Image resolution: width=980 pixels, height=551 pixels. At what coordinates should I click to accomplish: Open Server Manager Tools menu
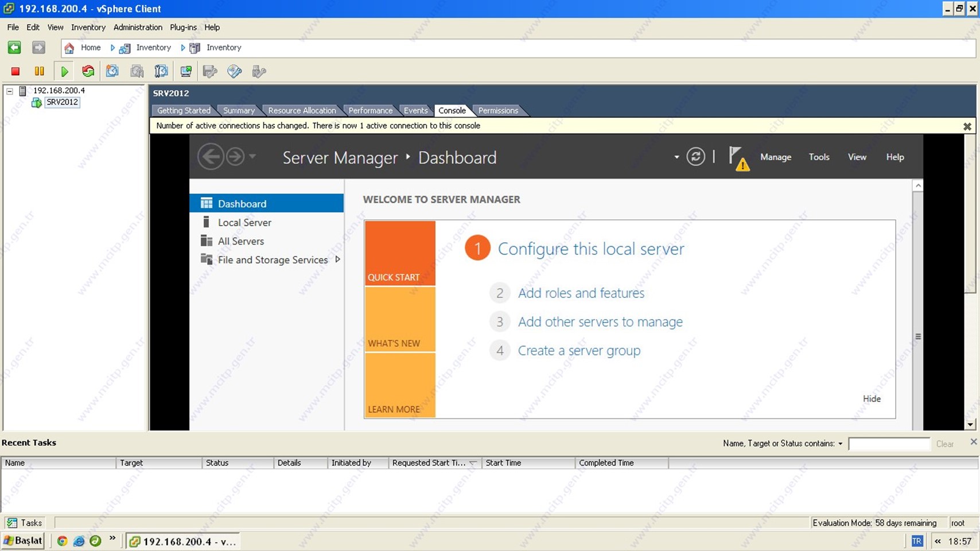coord(819,157)
